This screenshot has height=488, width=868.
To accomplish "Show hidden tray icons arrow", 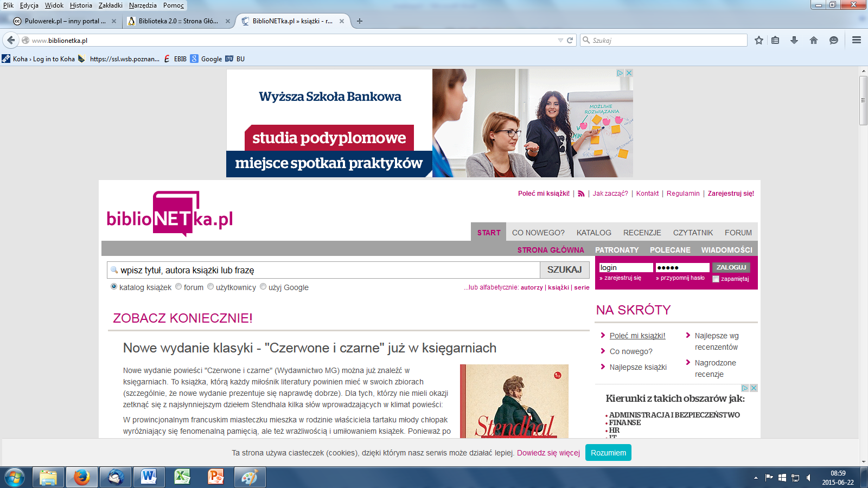I will [756, 478].
